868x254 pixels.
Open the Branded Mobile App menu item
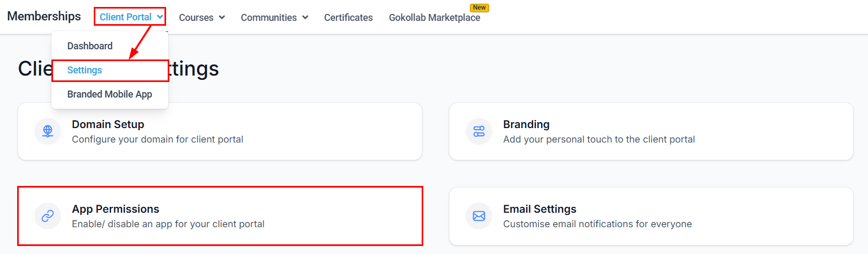(110, 94)
